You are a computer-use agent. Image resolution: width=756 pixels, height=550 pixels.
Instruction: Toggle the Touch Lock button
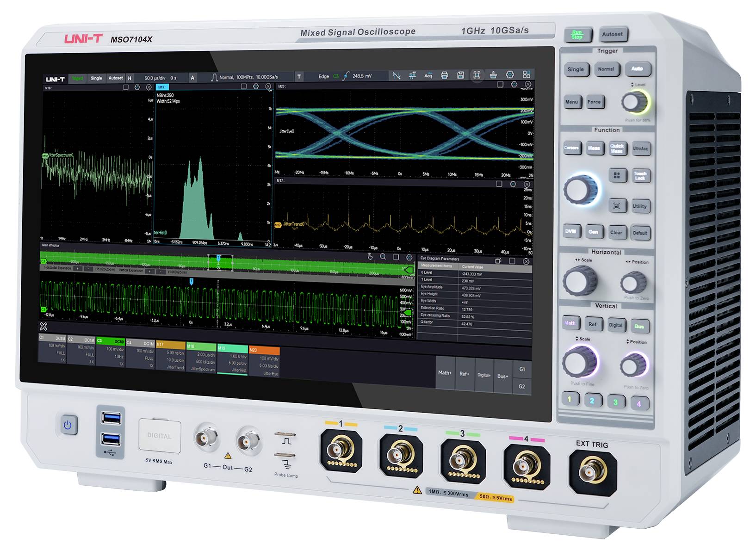640,175
